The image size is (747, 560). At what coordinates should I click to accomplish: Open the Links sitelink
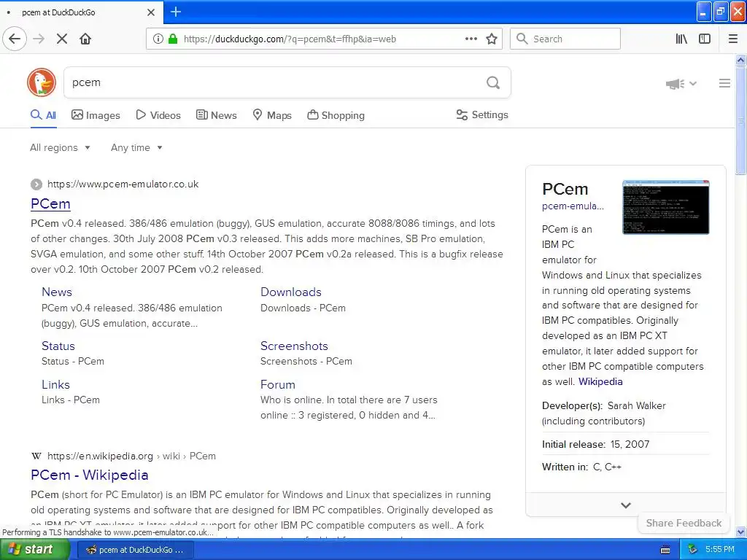(55, 384)
